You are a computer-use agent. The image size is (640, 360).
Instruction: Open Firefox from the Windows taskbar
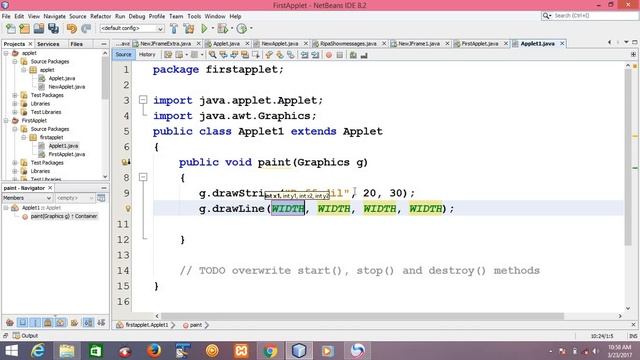(x=154, y=351)
